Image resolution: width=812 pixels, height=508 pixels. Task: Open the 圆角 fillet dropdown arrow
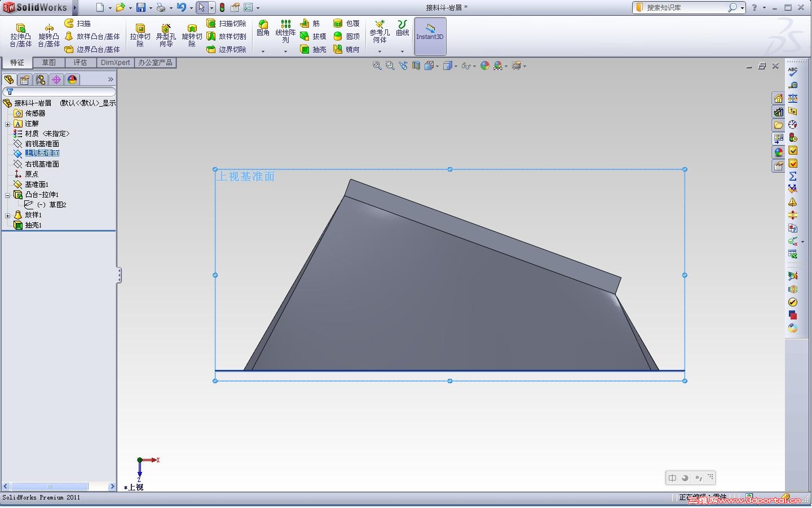263,51
